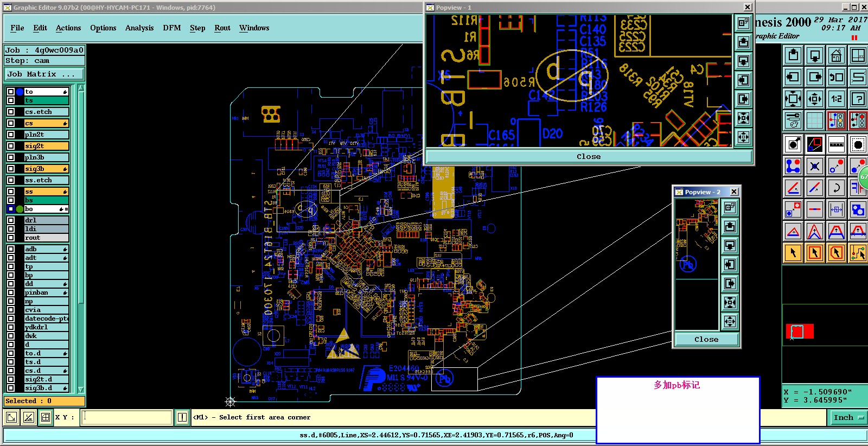Toggle the grid display icon
This screenshot has height=446, width=868.
(815, 120)
